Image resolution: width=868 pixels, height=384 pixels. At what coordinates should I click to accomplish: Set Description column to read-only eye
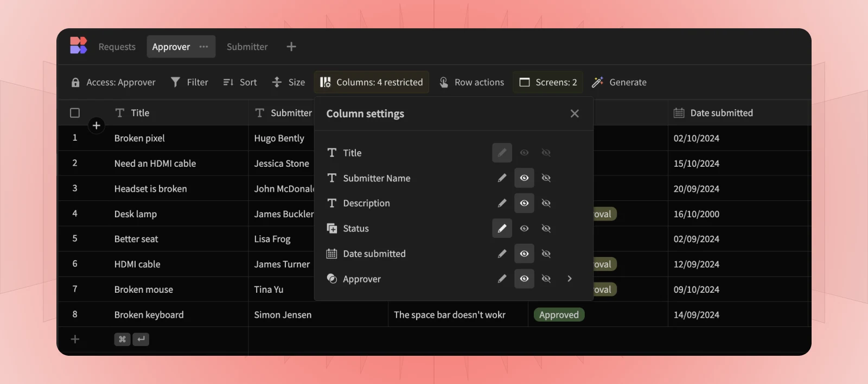524,203
